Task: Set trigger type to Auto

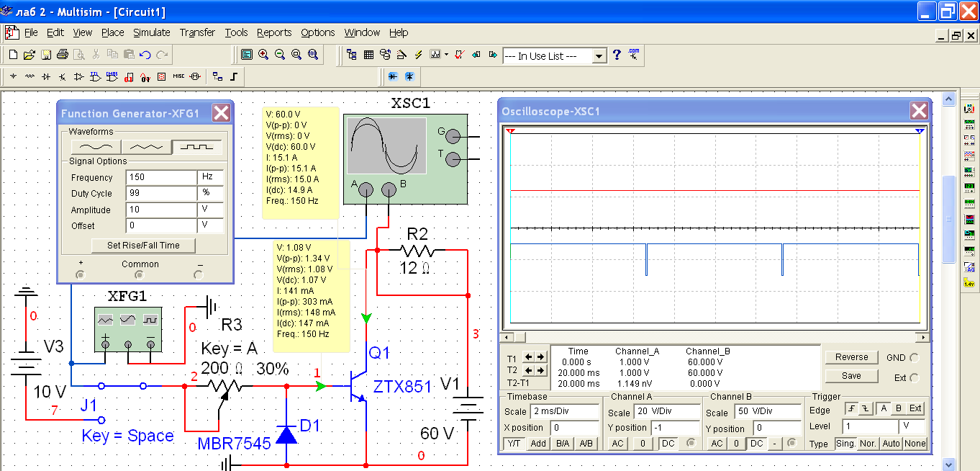Action: coord(891,444)
